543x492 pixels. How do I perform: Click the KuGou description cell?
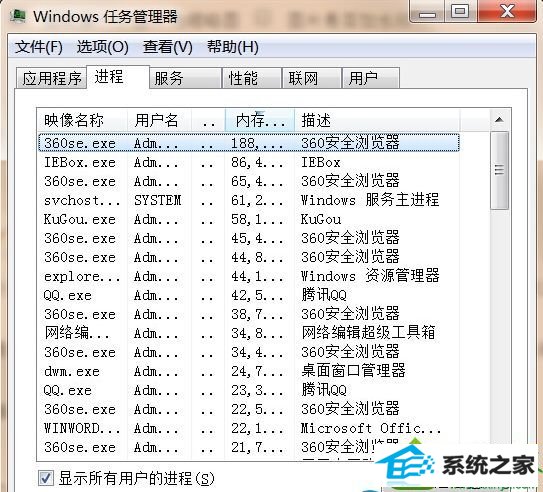pos(321,219)
